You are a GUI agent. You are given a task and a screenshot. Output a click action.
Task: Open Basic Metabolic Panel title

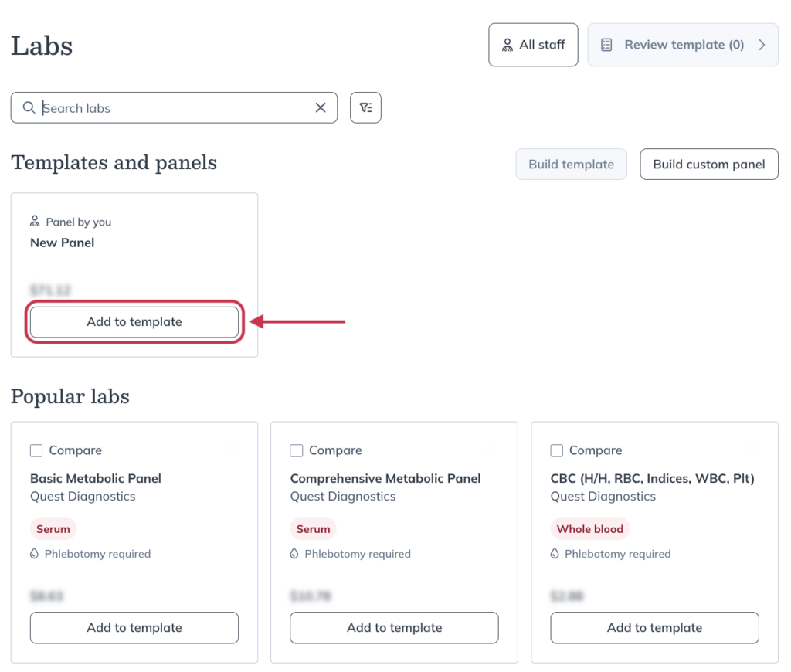pos(96,478)
